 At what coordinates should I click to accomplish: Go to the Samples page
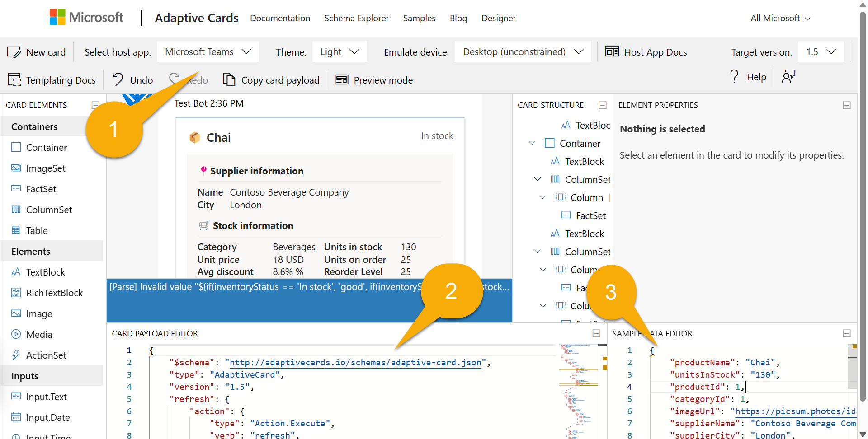[x=419, y=18]
